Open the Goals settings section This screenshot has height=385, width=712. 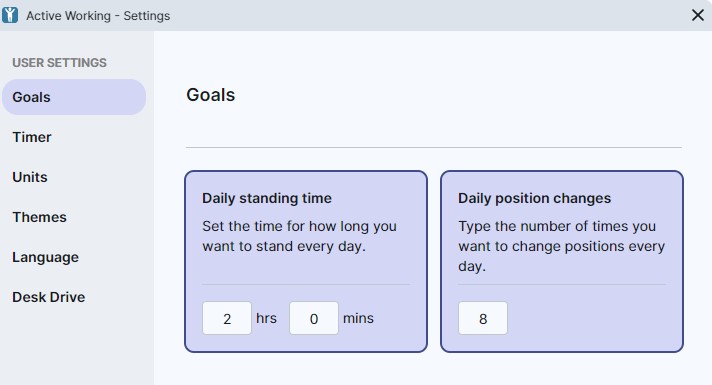tap(74, 97)
